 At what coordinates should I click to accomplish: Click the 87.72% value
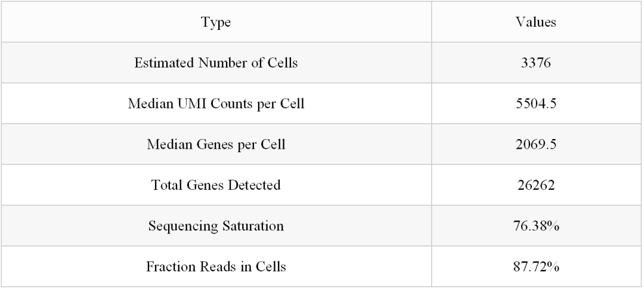pos(535,266)
